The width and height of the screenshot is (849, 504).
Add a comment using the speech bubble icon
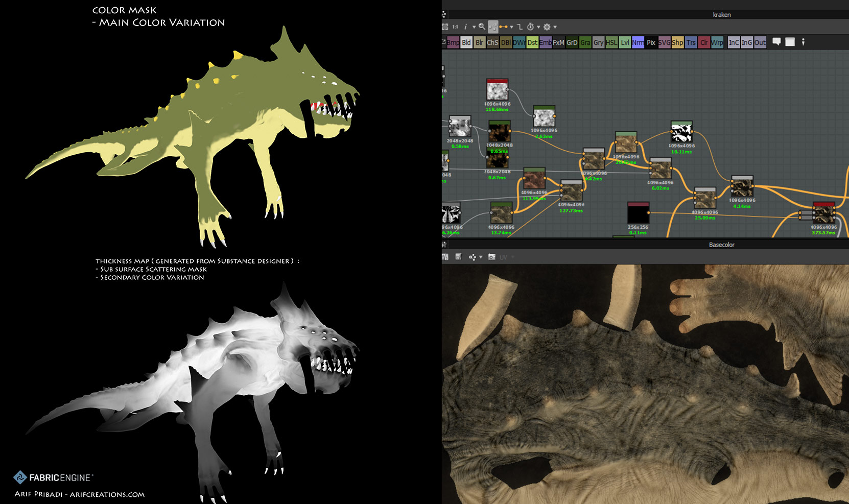[x=776, y=42]
